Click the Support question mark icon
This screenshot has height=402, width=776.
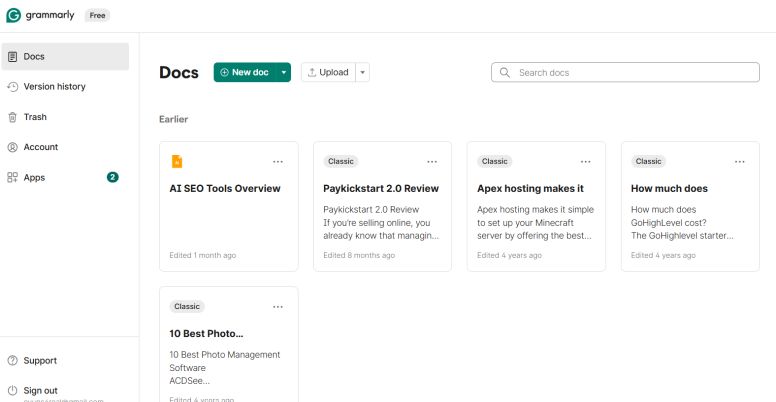12,360
